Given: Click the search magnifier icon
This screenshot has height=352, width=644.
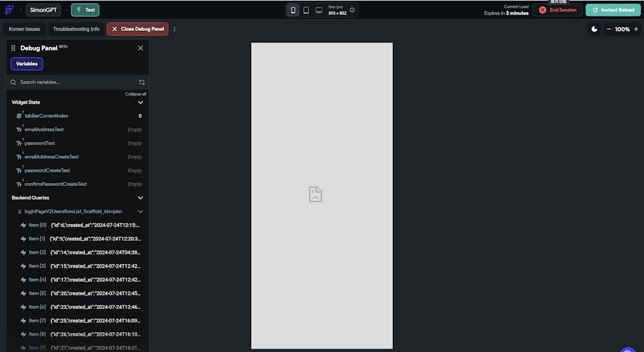Looking at the screenshot, I should [x=13, y=82].
